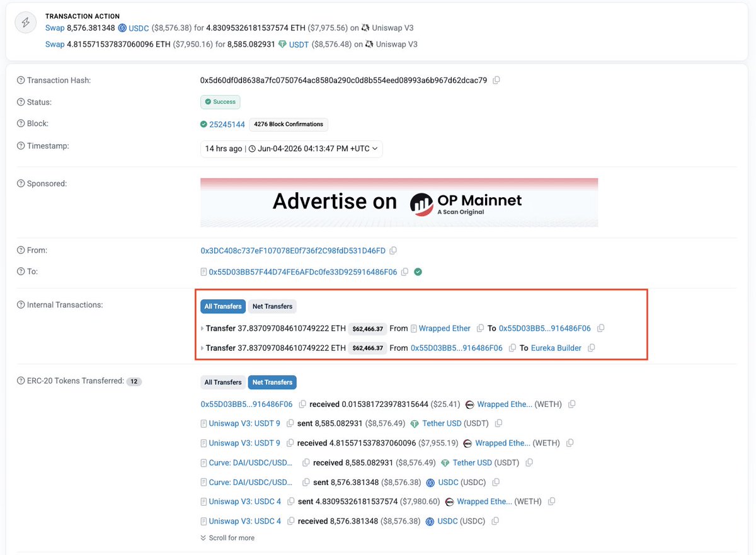The image size is (756, 555).
Task: Open help icon beside Timestamp label
Action: [21, 146]
